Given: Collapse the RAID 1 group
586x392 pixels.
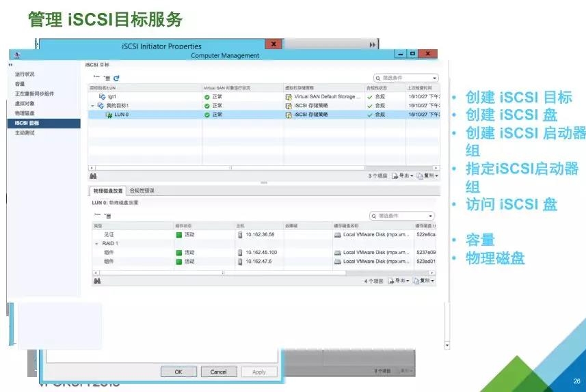Looking at the screenshot, I should click(x=96, y=243).
